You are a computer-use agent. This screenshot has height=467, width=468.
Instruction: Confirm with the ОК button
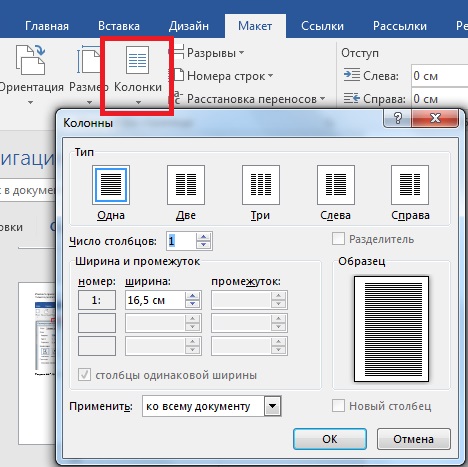(330, 439)
